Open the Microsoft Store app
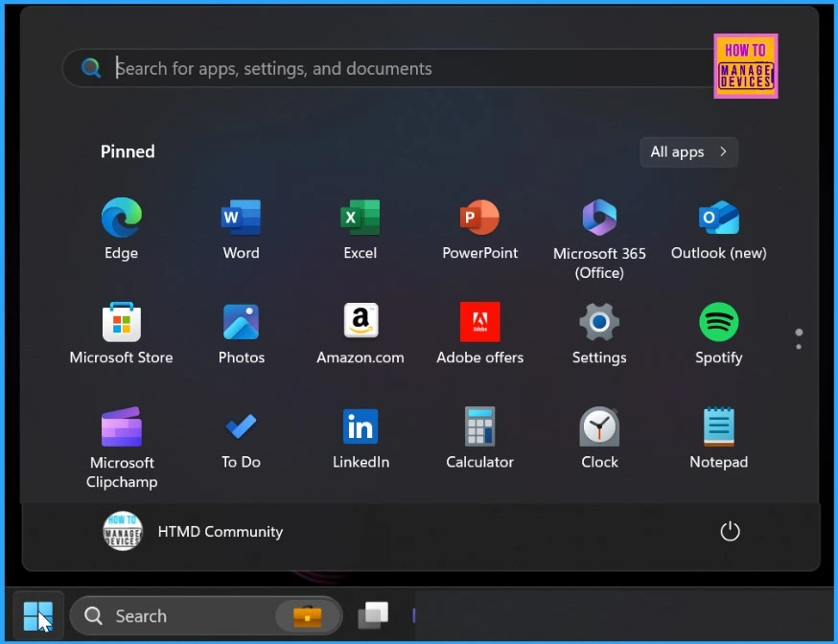The image size is (838, 644). click(122, 333)
